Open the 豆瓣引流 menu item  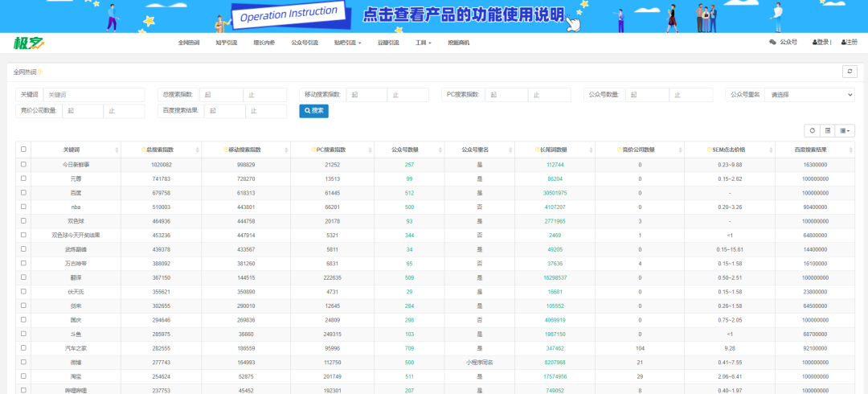point(388,43)
